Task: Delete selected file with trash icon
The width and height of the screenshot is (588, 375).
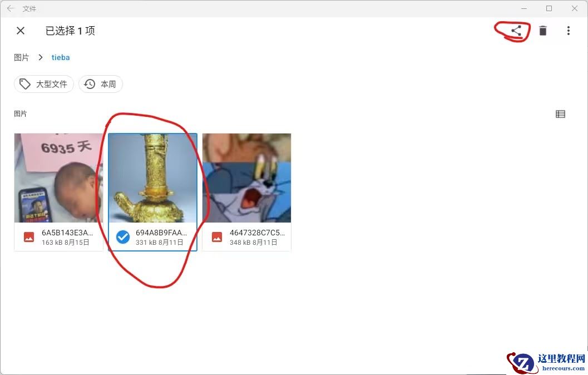Action: click(x=542, y=31)
